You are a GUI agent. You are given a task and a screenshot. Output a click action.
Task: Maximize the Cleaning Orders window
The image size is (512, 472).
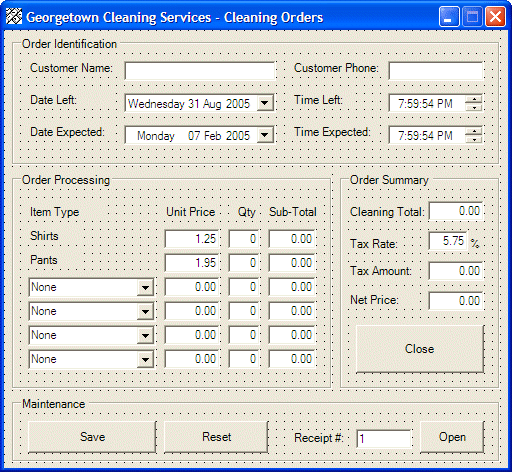(472, 17)
